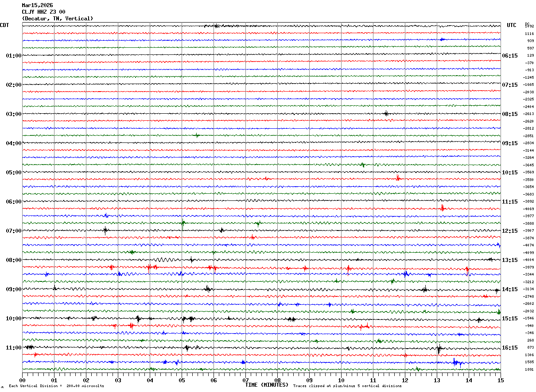Click the DC offset value '1585'
The image size is (536, 392).
point(529,362)
